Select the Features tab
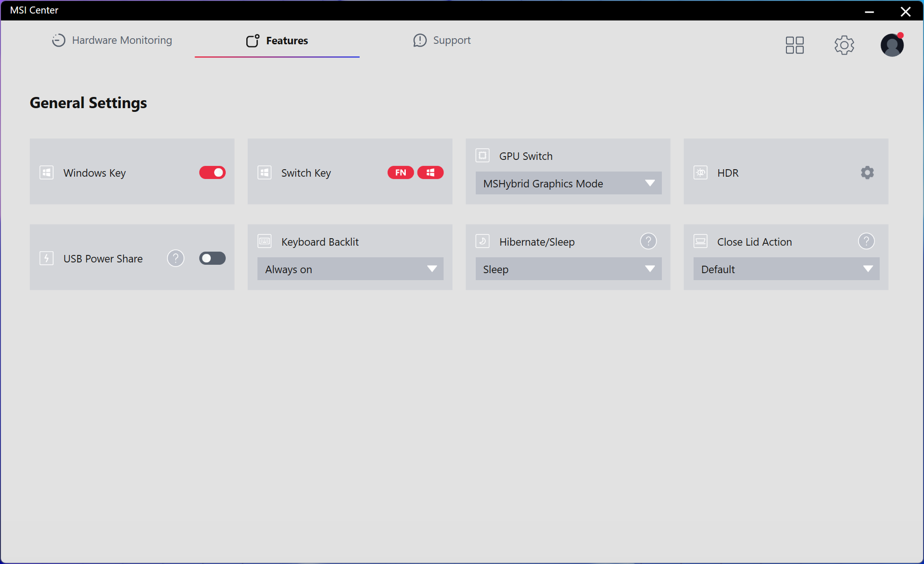 click(x=277, y=41)
